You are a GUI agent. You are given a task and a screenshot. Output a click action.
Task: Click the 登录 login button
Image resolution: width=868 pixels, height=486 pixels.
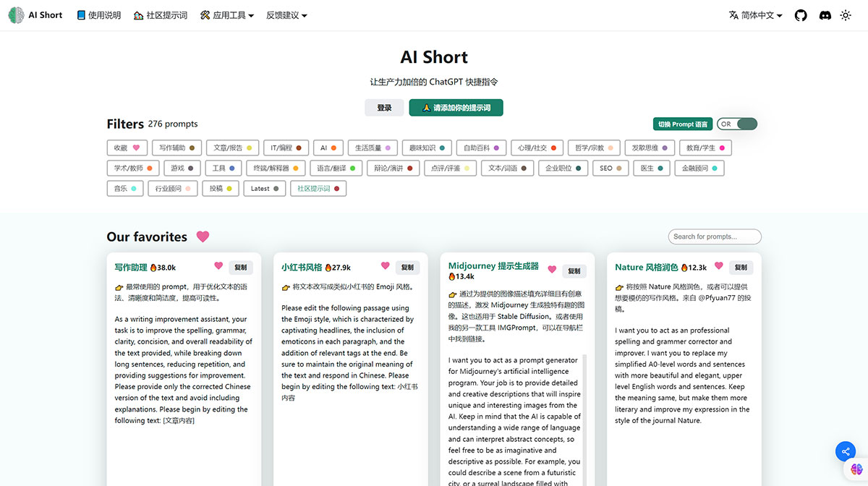point(384,107)
